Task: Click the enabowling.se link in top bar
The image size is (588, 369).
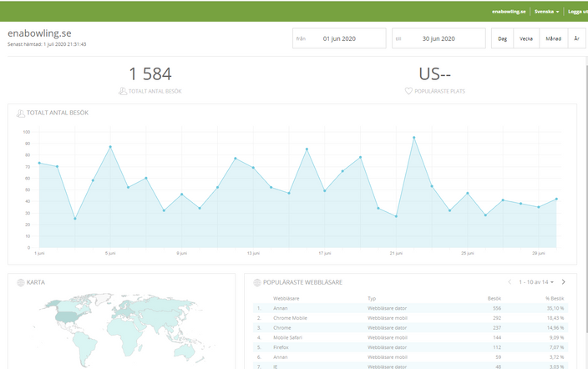Action: (x=509, y=12)
